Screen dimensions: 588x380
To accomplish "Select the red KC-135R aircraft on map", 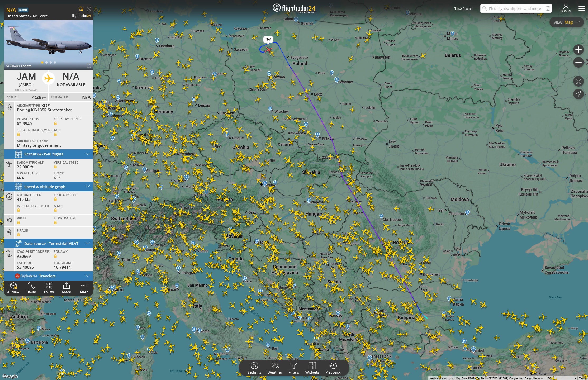I will coord(269,50).
